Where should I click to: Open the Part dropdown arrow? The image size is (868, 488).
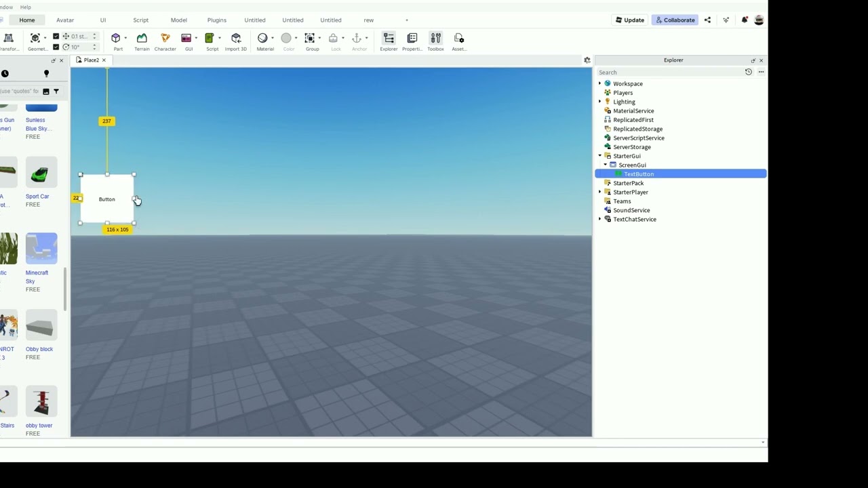126,38
